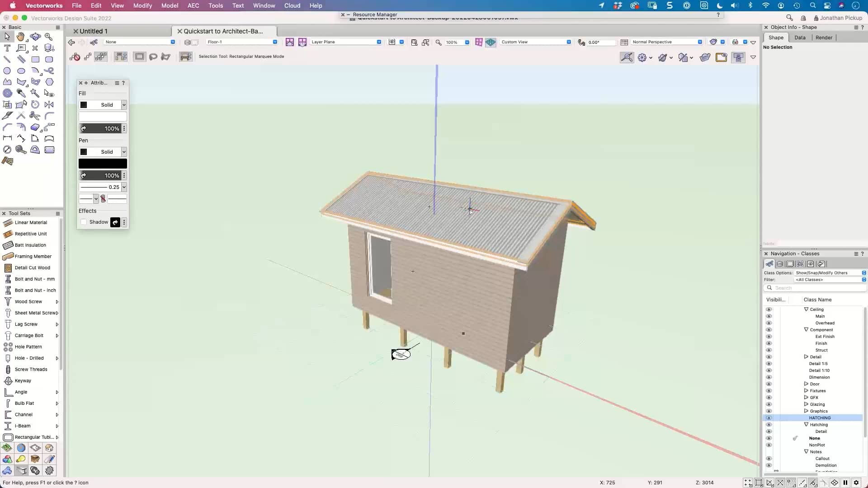Click the class Search field

[x=818, y=288]
